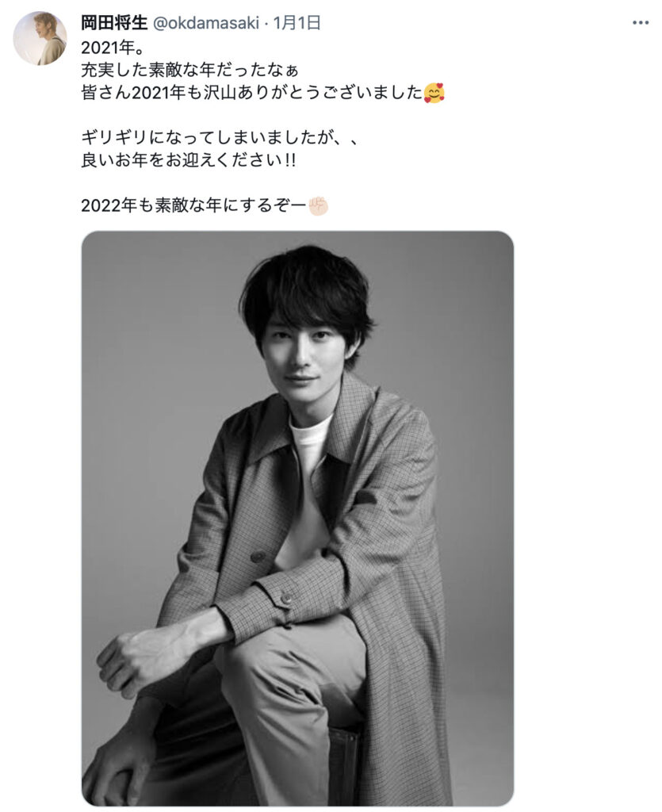Click the line 充実した素敵な年だったなぁ

(x=190, y=70)
